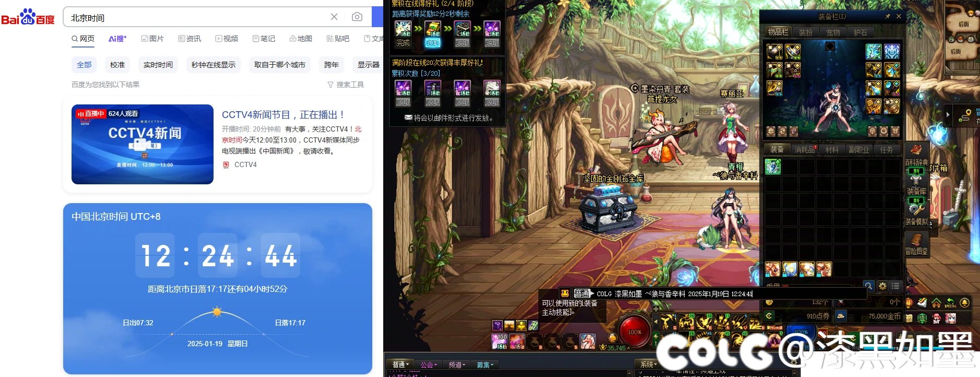Open the 副职业 sub-profession inventory tab
Screen dimensions: 980x377
point(859,149)
